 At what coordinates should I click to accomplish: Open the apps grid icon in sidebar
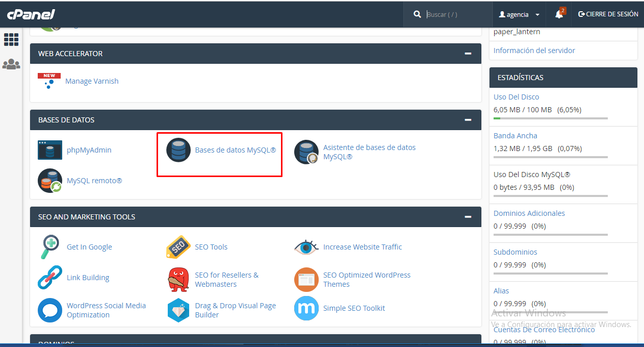point(11,39)
